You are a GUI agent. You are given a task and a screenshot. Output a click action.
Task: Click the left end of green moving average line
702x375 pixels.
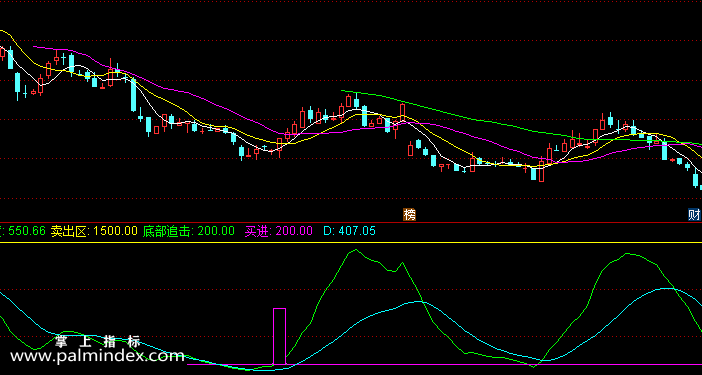342,91
